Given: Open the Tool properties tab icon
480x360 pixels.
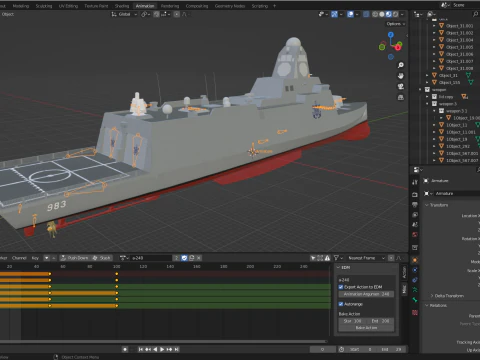Looking at the screenshot, I should point(415,182).
